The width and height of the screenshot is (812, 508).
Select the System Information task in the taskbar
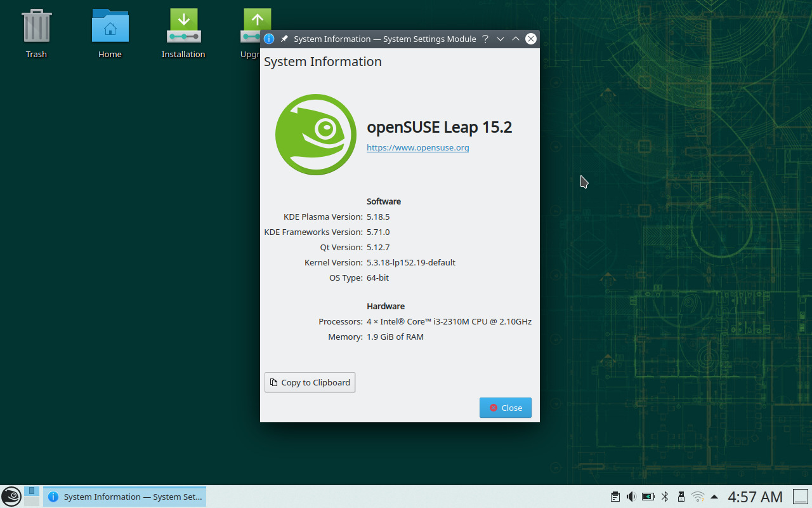click(x=125, y=497)
